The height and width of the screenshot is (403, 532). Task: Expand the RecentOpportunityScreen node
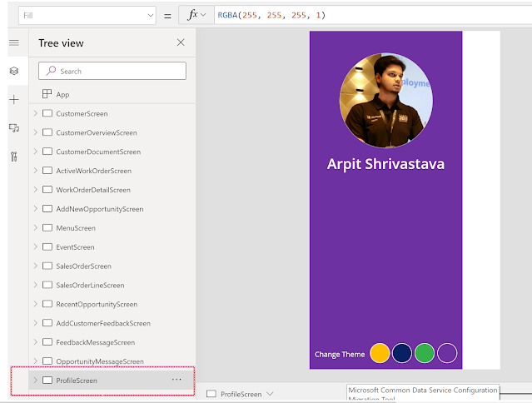pyautogui.click(x=35, y=304)
